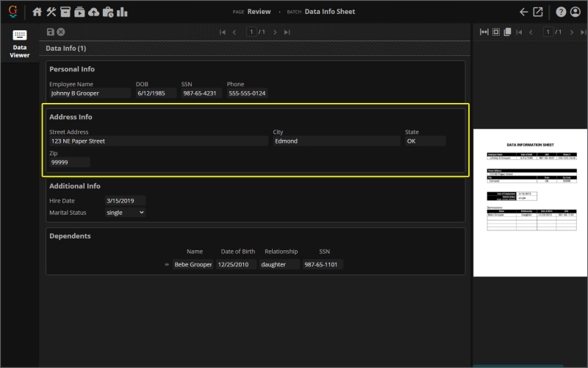Expand the Marital Status dropdown
Viewport: 588px width, 368px height.
tap(125, 213)
